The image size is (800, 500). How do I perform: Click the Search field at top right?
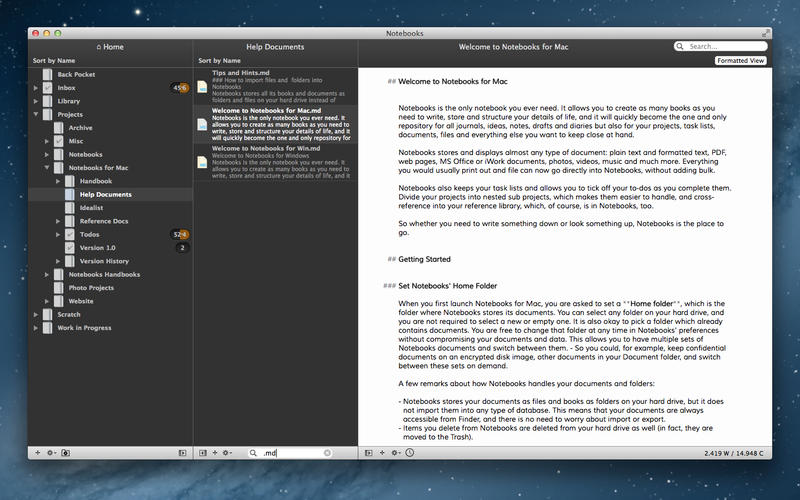(x=725, y=46)
